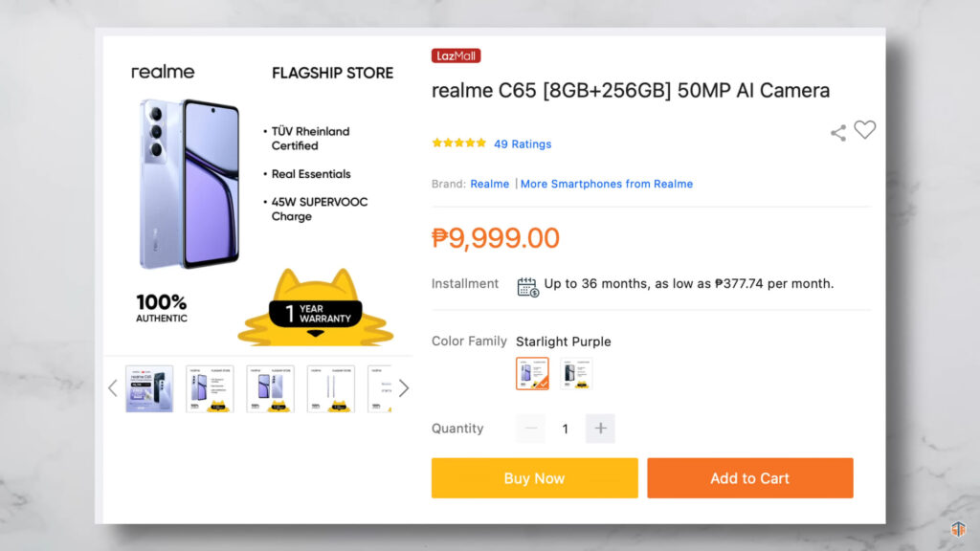Open the 49 Ratings link
The width and height of the screenshot is (980, 551).
pyautogui.click(x=523, y=144)
